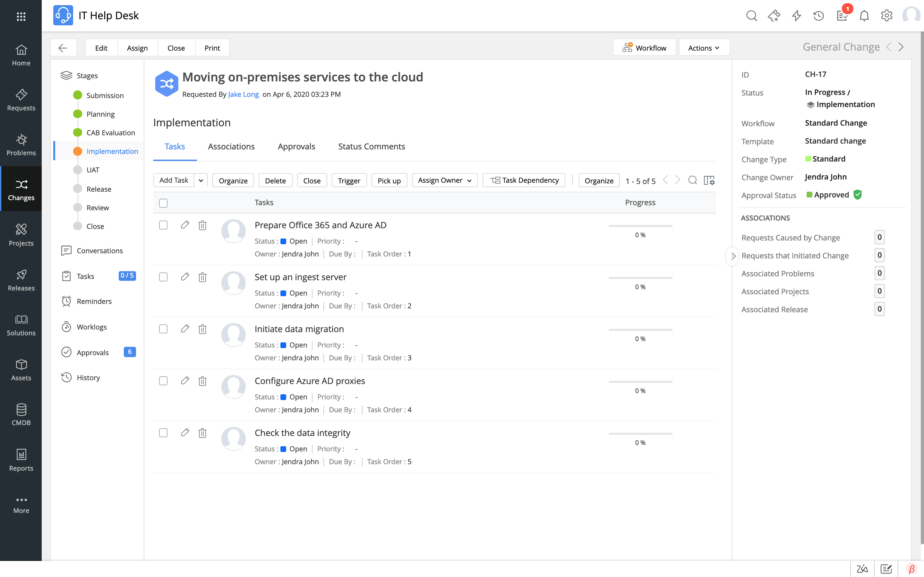Switch to the Associations tab
The width and height of the screenshot is (924, 577).
[231, 146]
